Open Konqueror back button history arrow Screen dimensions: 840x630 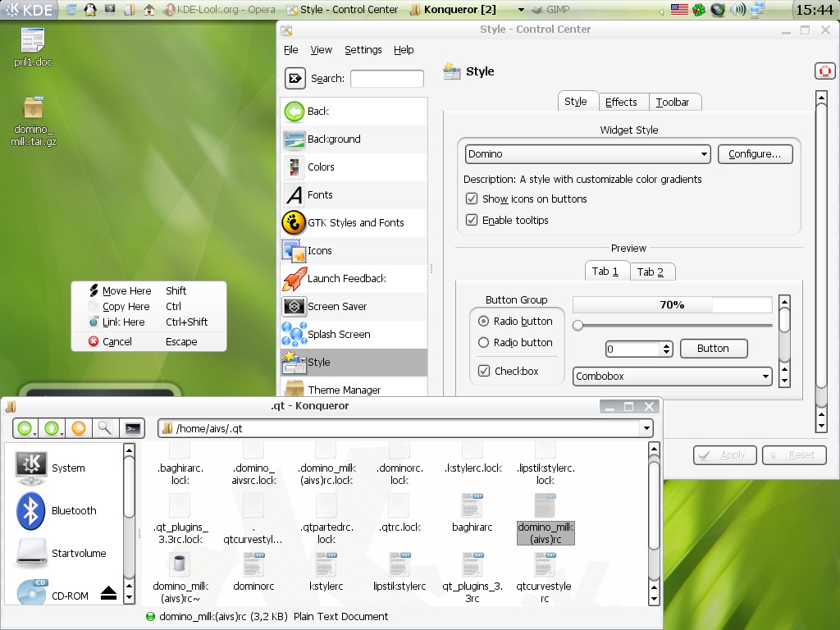pyautogui.click(x=35, y=433)
